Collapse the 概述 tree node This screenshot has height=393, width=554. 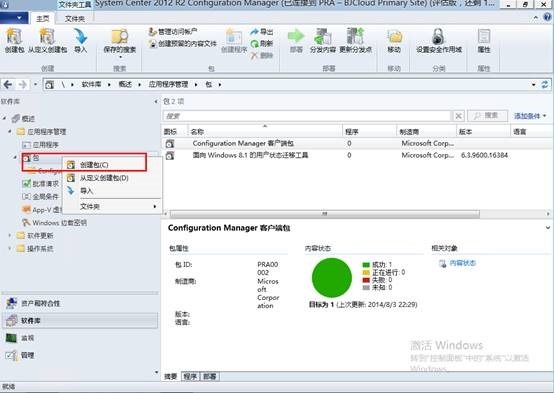click(5, 118)
